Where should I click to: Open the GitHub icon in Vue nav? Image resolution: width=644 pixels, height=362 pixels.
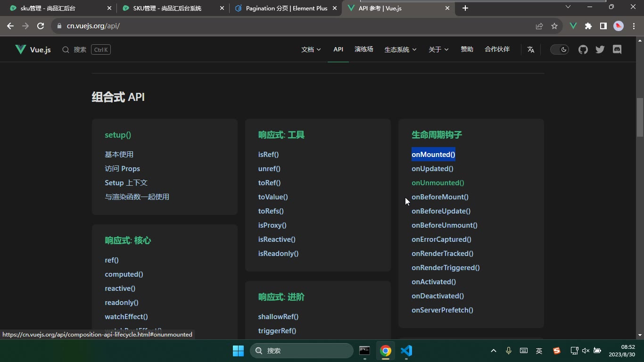point(583,49)
